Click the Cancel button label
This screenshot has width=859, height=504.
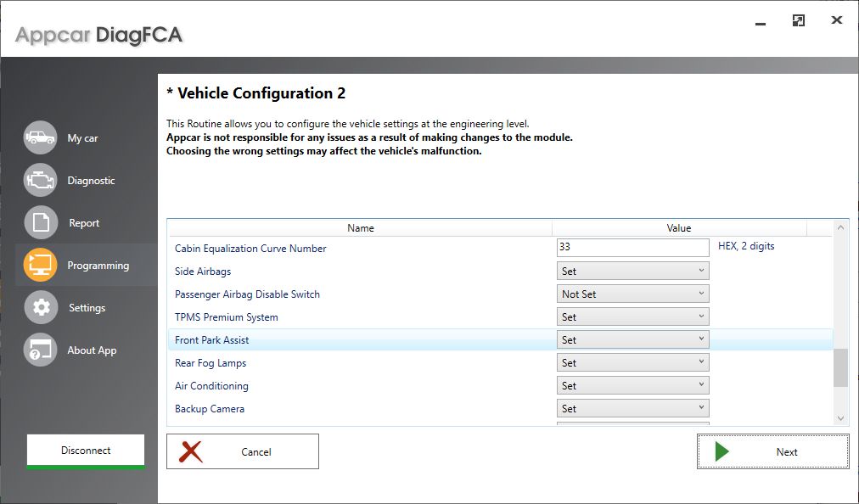tap(255, 452)
